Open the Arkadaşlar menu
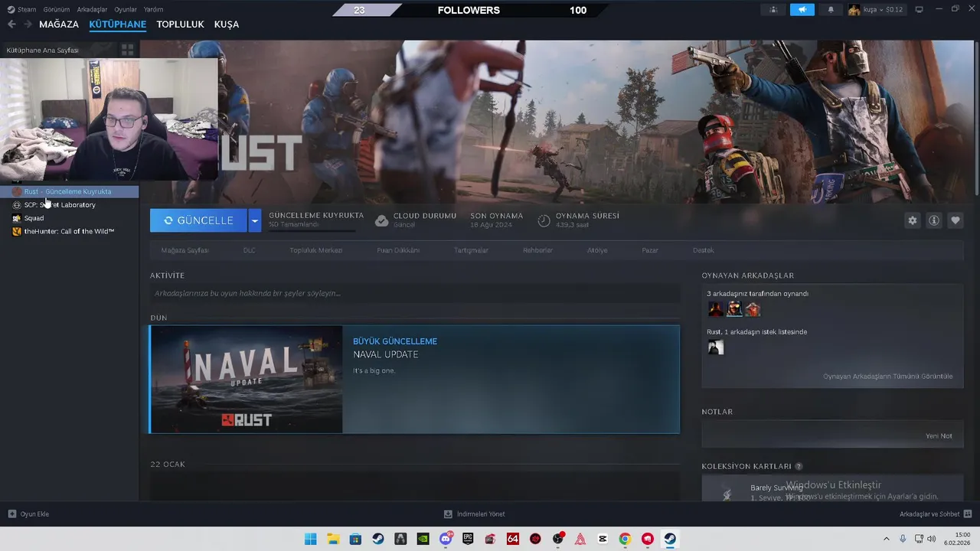This screenshot has height=551, width=980. 92,9
